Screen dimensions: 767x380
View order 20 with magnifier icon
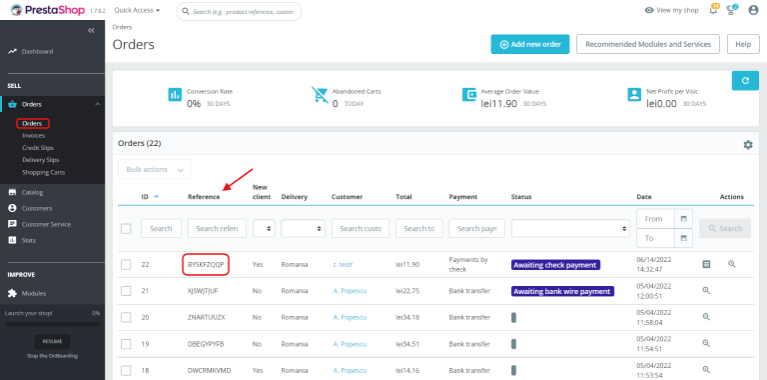706,316
